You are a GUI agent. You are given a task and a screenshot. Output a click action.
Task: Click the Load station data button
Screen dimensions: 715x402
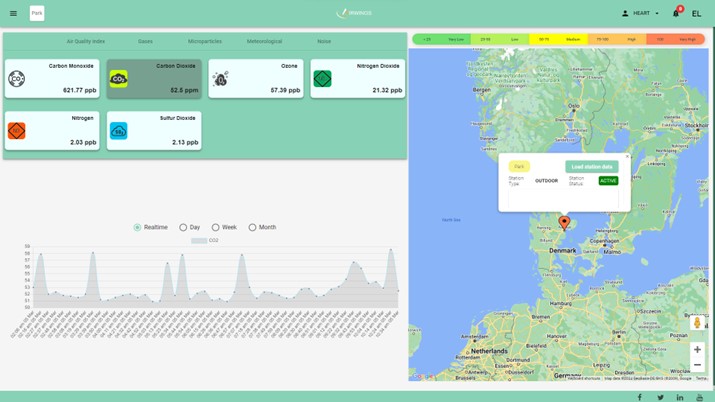(x=591, y=167)
